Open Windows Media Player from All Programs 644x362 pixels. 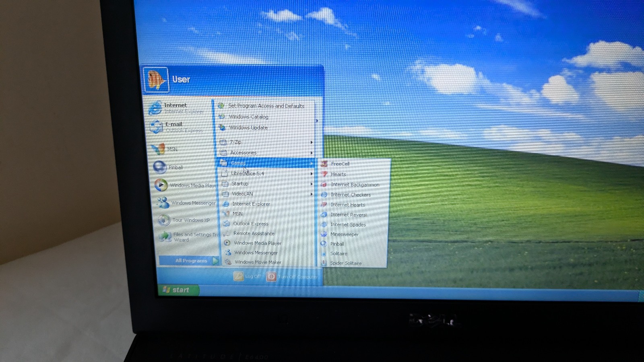pos(269,243)
